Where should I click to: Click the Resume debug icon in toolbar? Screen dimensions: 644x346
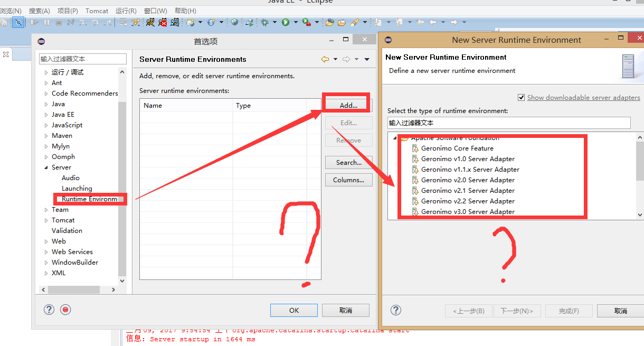[x=34, y=22]
